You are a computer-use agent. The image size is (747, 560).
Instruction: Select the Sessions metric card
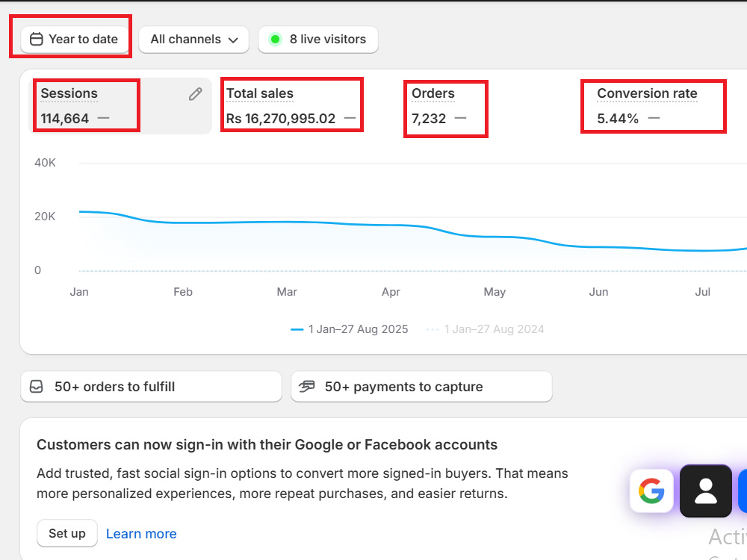[120, 106]
